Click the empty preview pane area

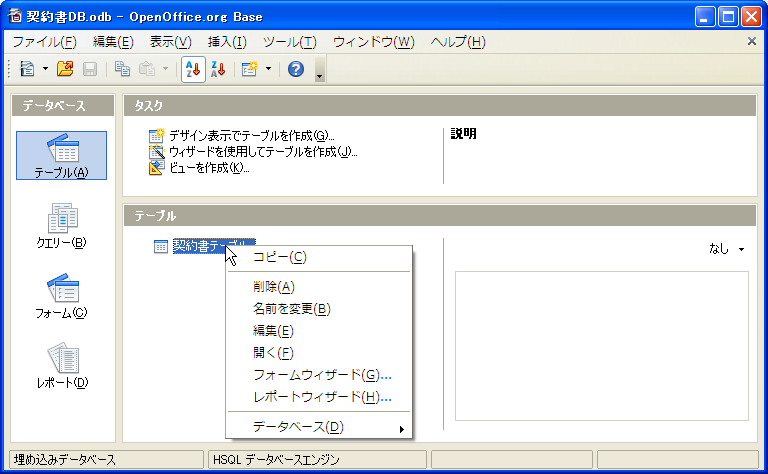pos(601,346)
